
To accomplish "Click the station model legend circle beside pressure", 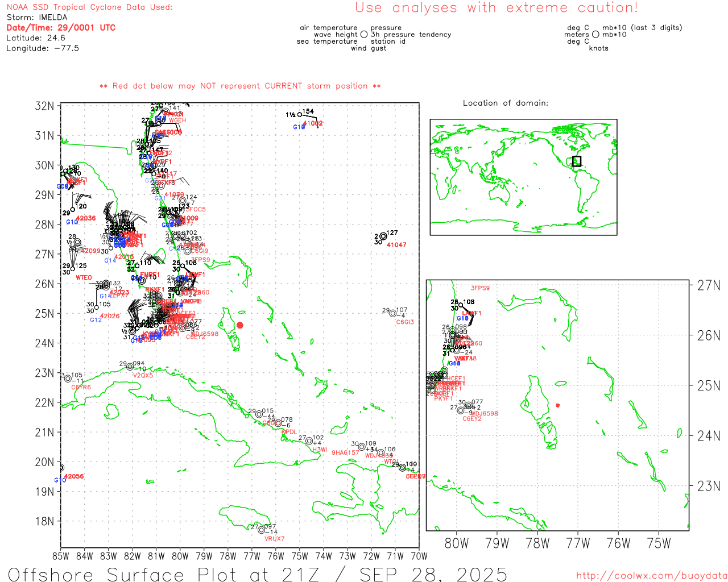I will 364,35.
